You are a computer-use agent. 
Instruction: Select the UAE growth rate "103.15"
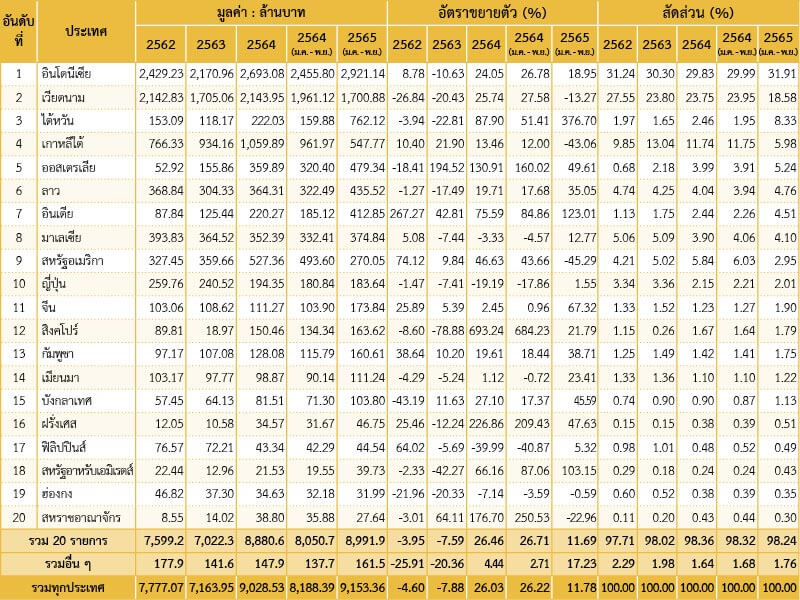579,470
